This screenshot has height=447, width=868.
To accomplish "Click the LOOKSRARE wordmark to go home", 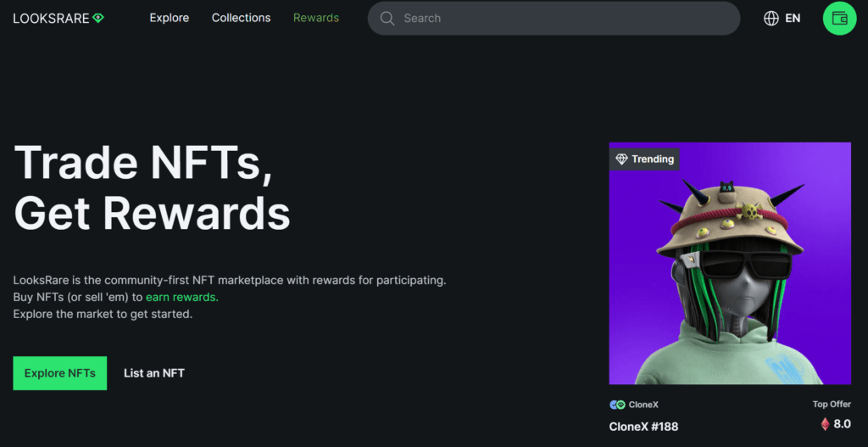I will 51,18.
